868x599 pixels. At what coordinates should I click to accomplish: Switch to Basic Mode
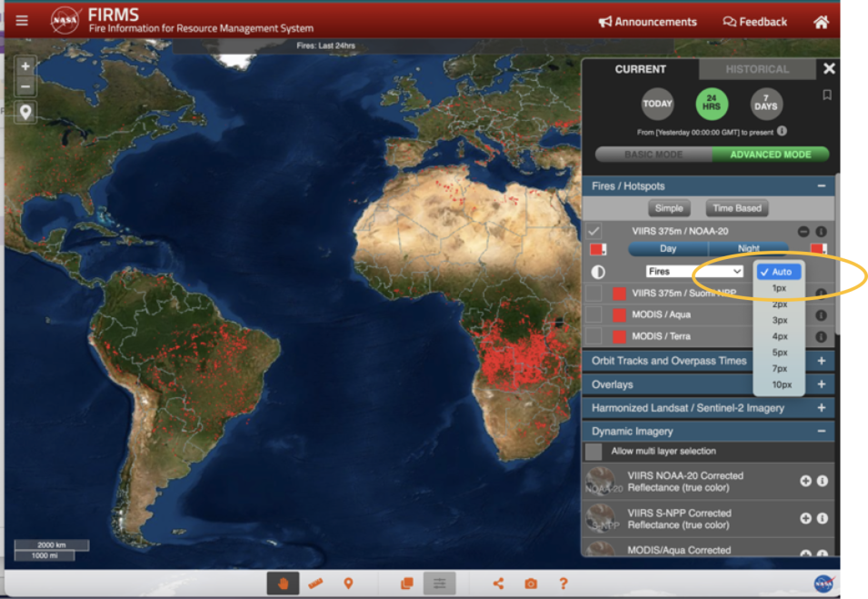point(653,155)
